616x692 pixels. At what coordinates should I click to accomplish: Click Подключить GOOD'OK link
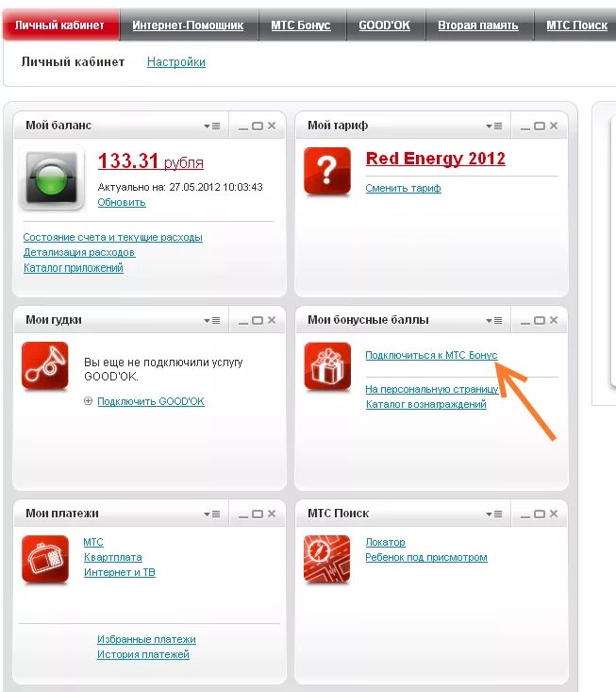(151, 401)
